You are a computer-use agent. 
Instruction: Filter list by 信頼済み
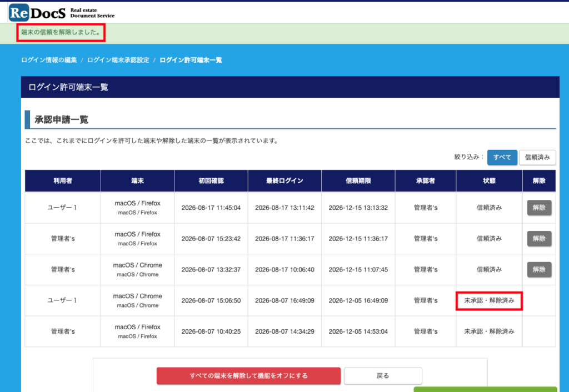click(537, 157)
